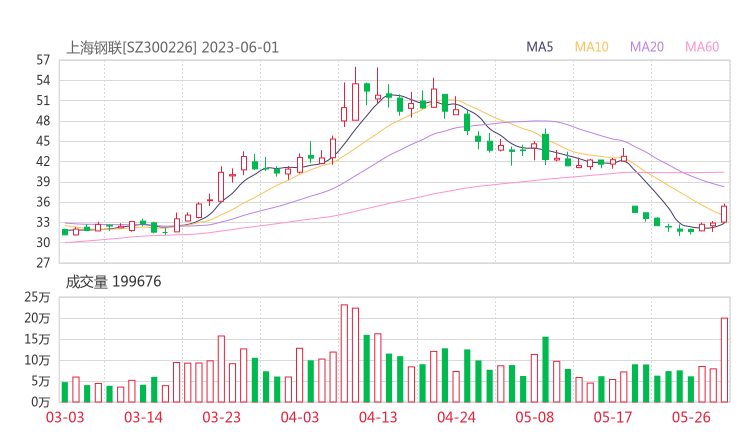The image size is (740, 440).
Task: Click the 42 price axis label
Action: (43, 161)
